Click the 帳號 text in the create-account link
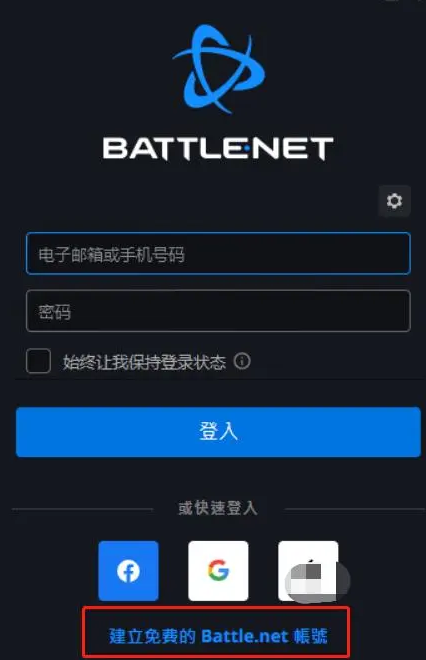Screen dimensions: 426x660 [x=311, y=636]
